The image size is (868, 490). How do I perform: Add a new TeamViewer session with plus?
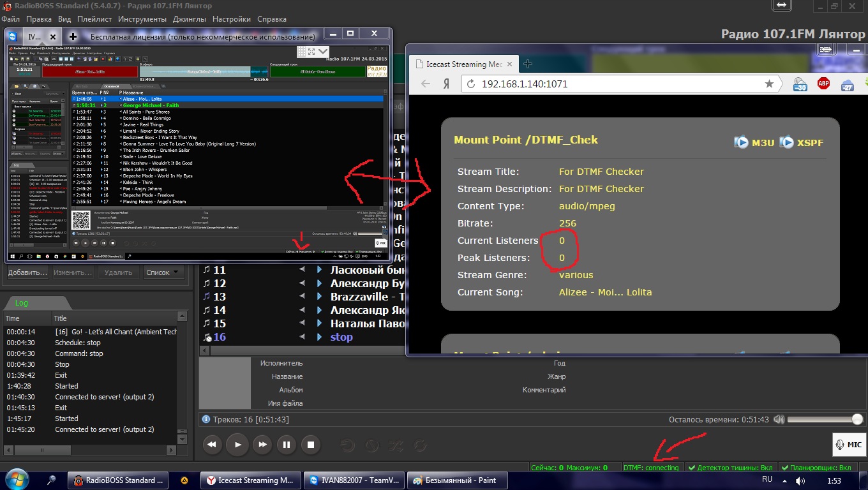(73, 36)
